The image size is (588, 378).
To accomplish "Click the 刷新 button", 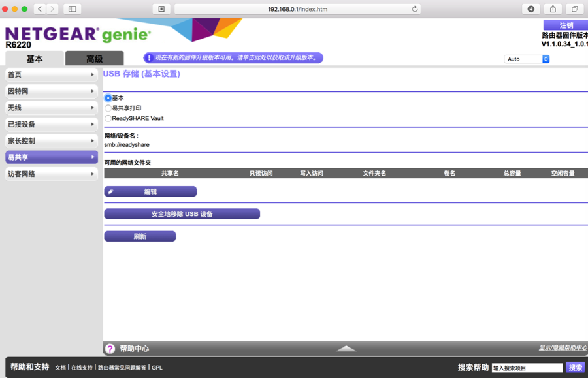I will (140, 236).
